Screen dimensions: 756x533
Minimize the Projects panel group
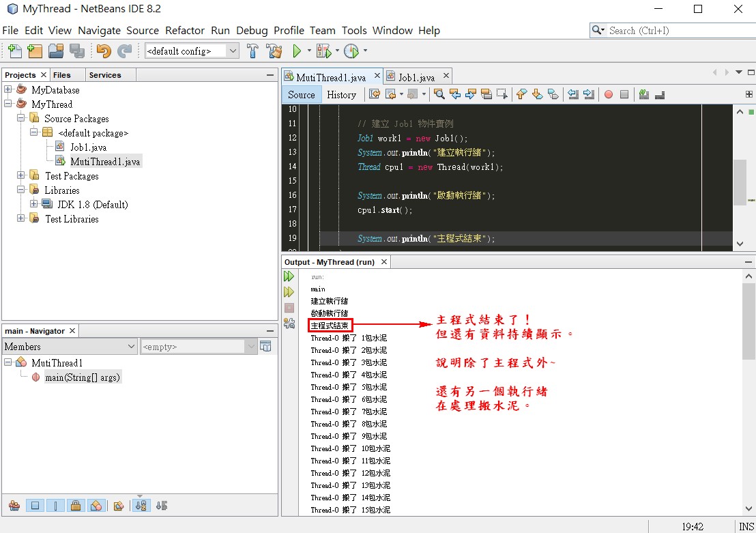tap(270, 75)
